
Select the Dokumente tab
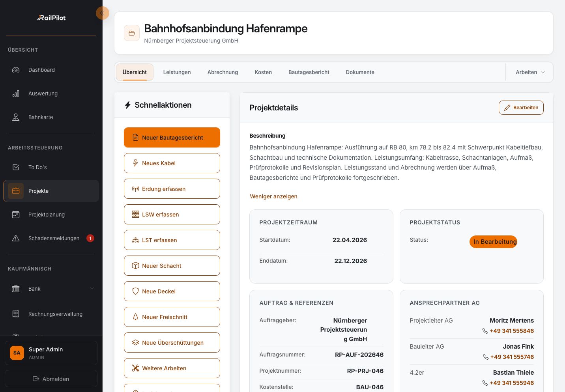tap(360, 72)
